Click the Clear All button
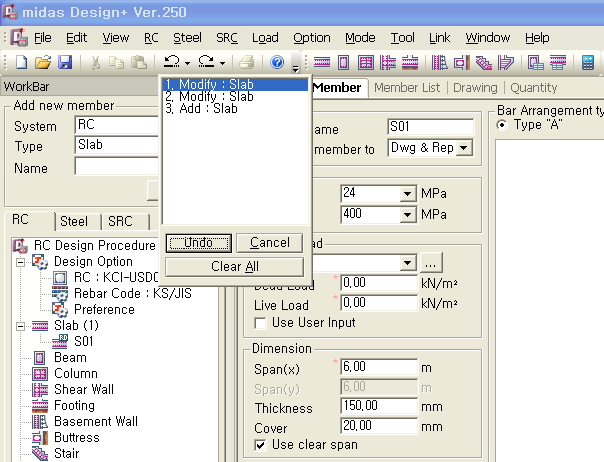 pos(235,267)
